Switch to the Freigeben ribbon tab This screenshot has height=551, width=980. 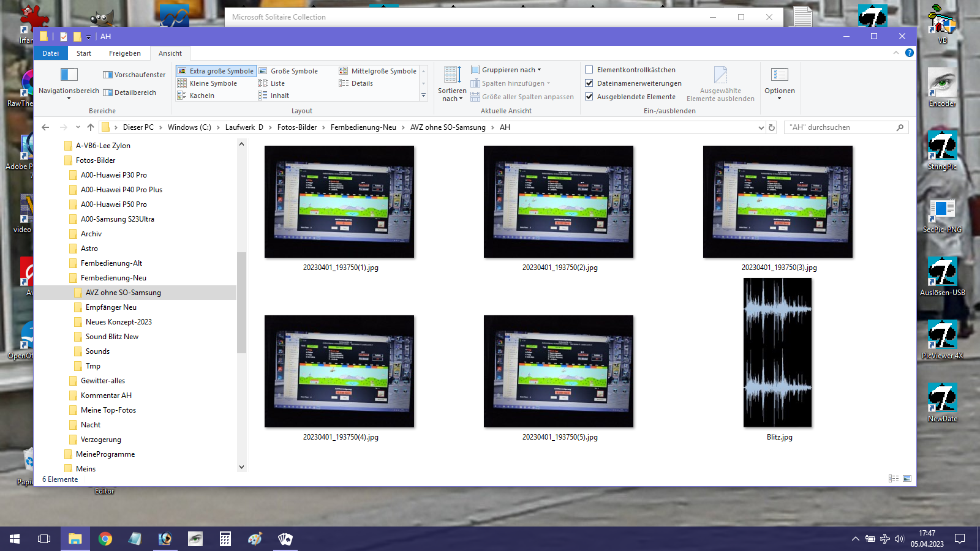124,53
